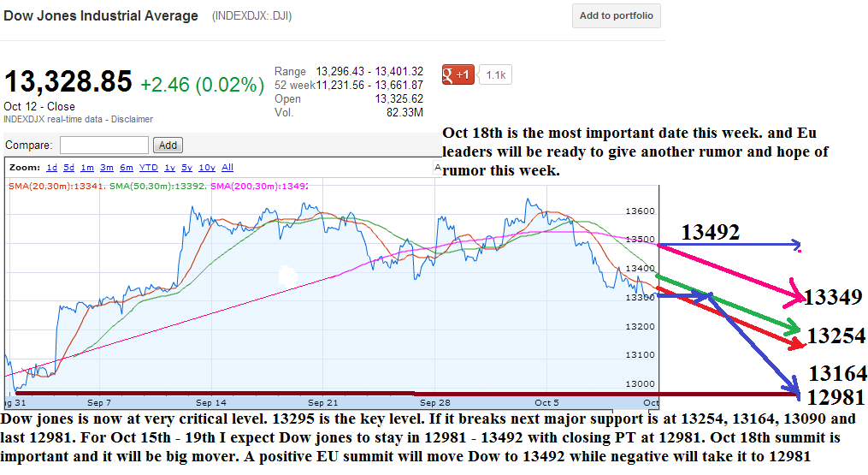Viewport: 868px width, 475px height.
Task: Click the Range value 13,296.43 - 13,401.32
Action: coord(369,72)
